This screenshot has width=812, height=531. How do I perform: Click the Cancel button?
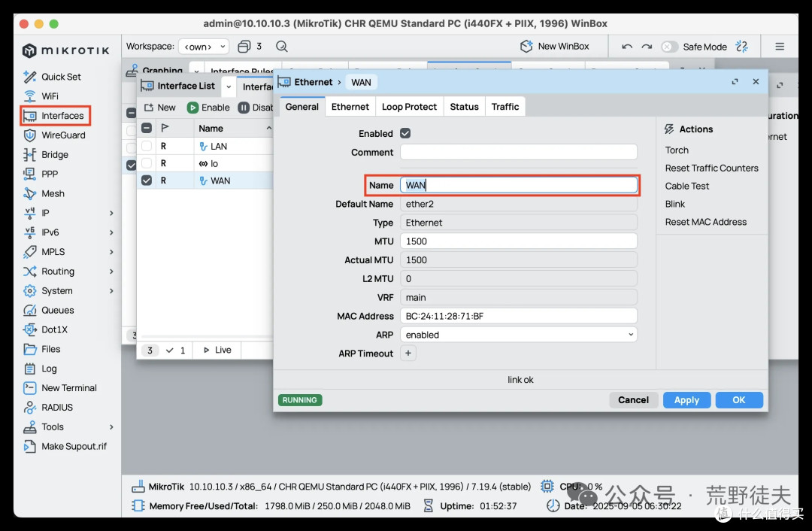point(633,400)
